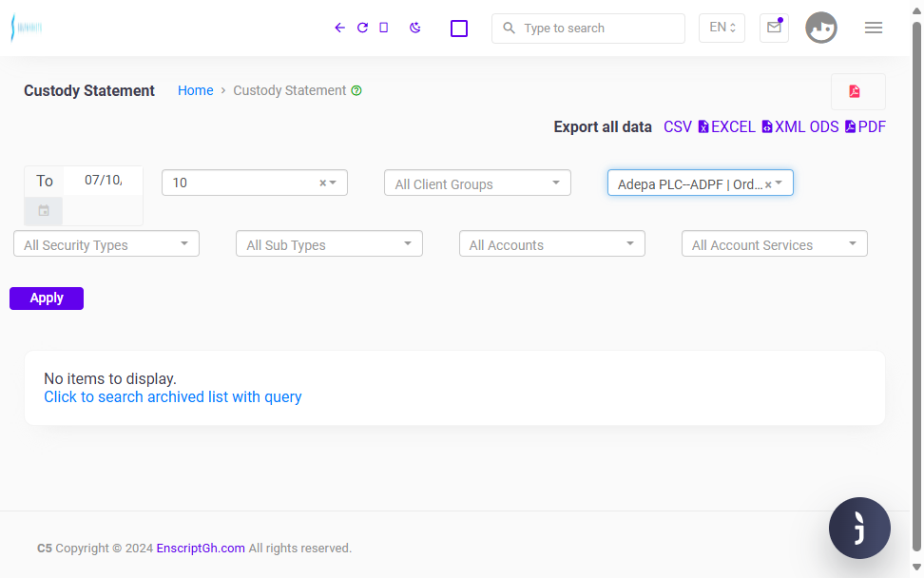The image size is (924, 578).
Task: Click the Excel file icon beside EXCEL
Action: [703, 127]
